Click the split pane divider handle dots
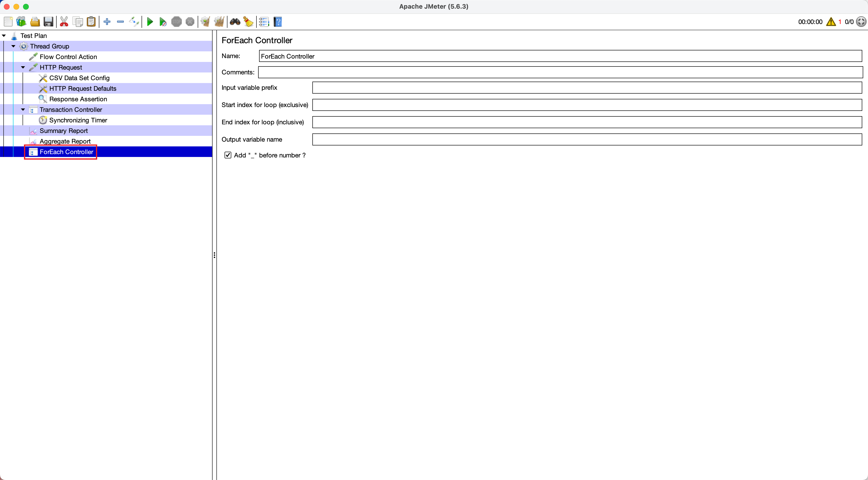868x480 pixels. coord(214,255)
